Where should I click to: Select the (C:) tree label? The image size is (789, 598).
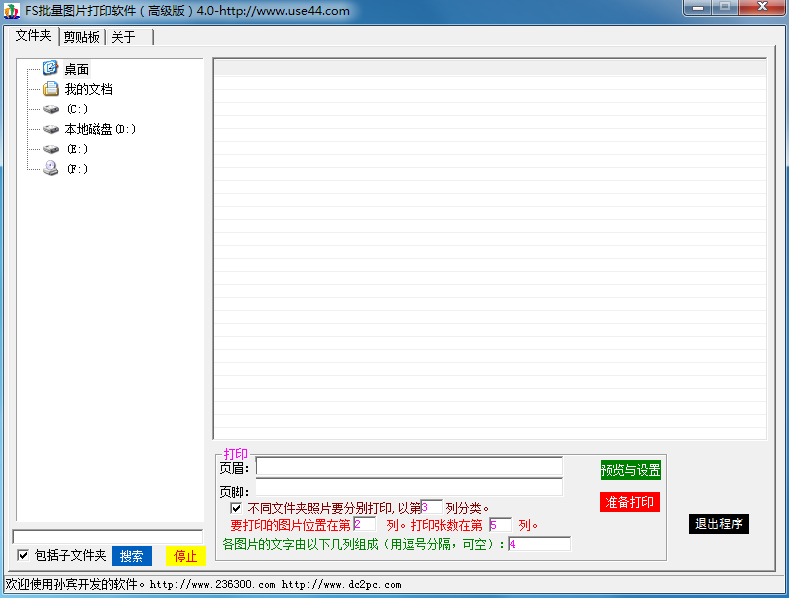click(x=77, y=109)
